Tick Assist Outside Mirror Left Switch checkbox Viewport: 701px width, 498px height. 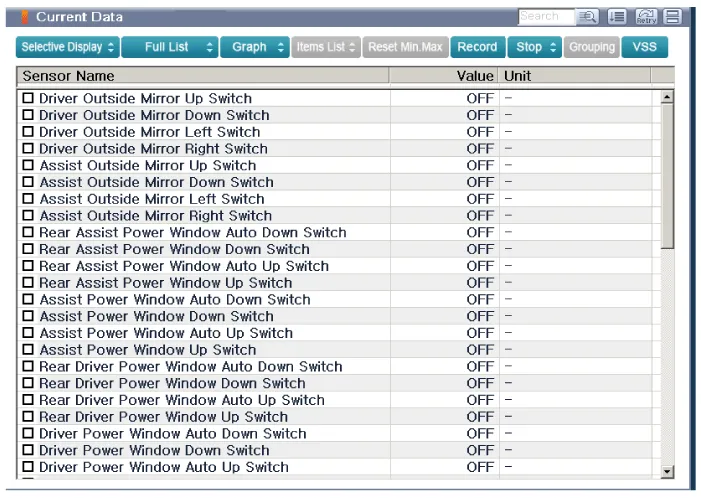click(29, 199)
